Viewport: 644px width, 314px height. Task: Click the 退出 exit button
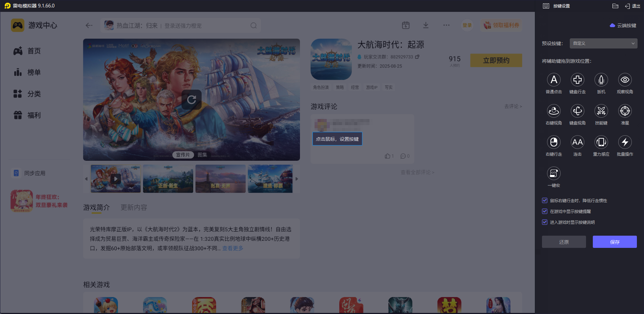(633, 6)
